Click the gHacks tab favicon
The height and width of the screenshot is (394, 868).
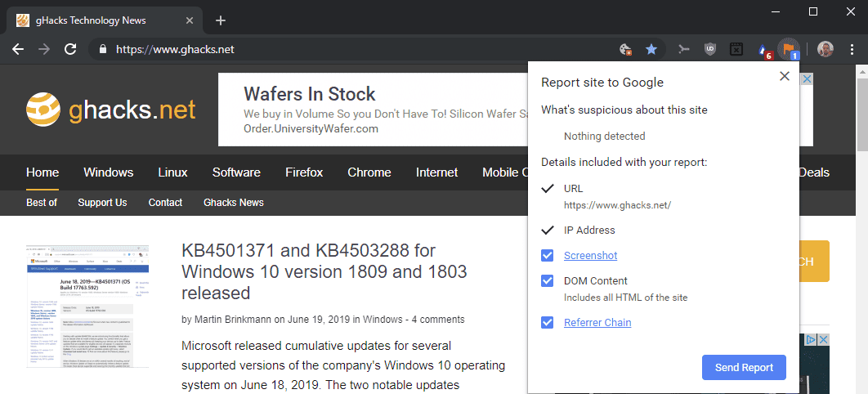23,20
